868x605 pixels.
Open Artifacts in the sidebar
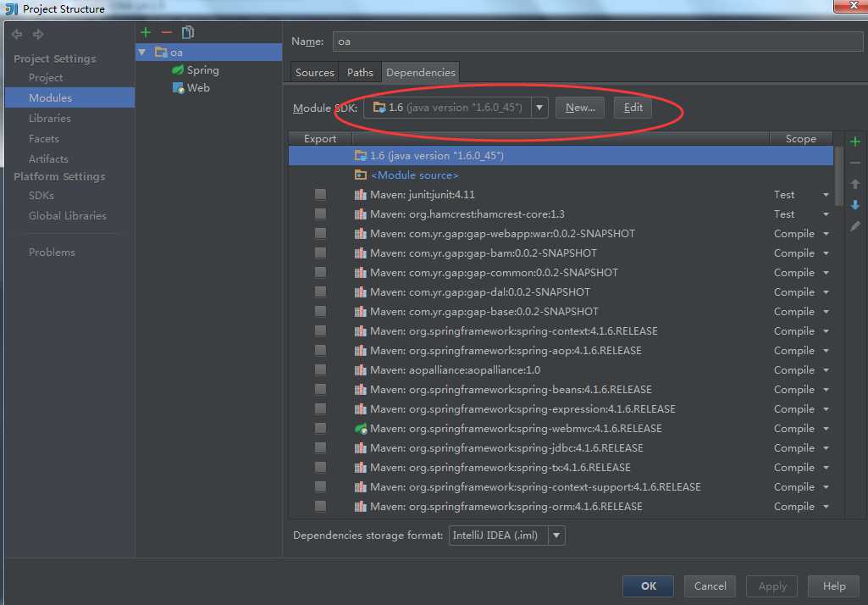(x=48, y=158)
